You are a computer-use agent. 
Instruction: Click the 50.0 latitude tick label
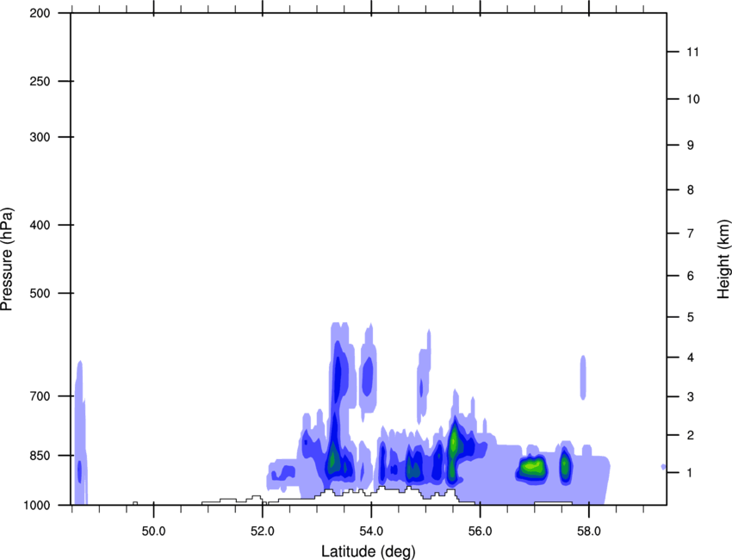coord(153,532)
